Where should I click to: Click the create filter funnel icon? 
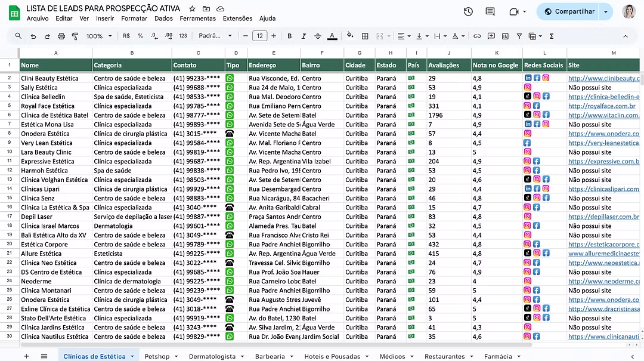point(519,36)
